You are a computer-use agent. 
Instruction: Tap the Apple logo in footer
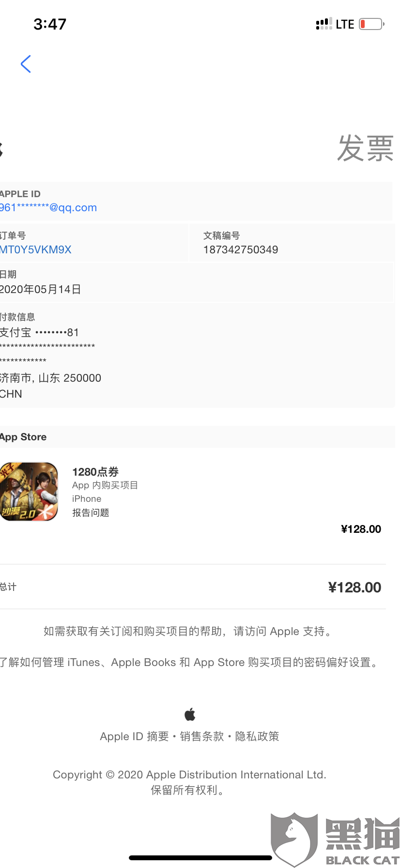point(190,714)
